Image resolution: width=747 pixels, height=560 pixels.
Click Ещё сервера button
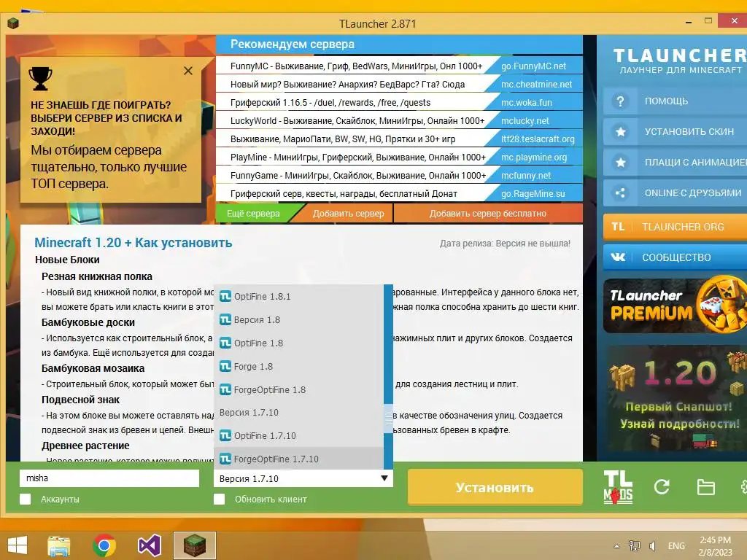253,214
